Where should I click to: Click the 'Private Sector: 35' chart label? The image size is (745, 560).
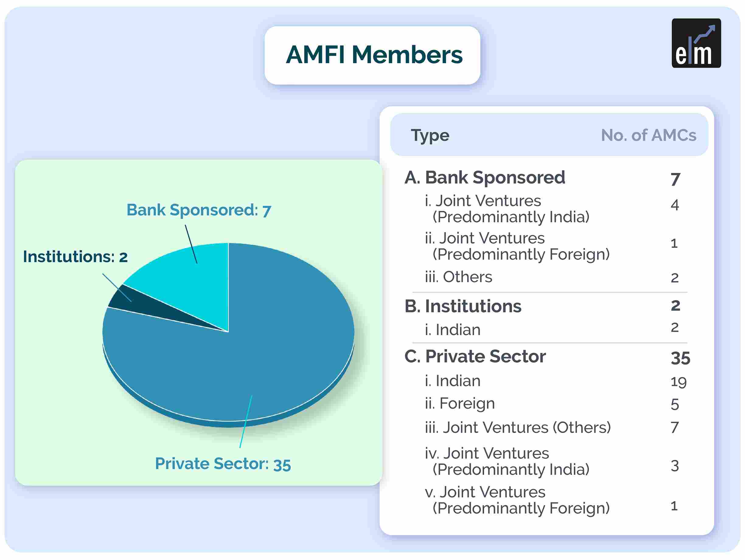click(223, 464)
